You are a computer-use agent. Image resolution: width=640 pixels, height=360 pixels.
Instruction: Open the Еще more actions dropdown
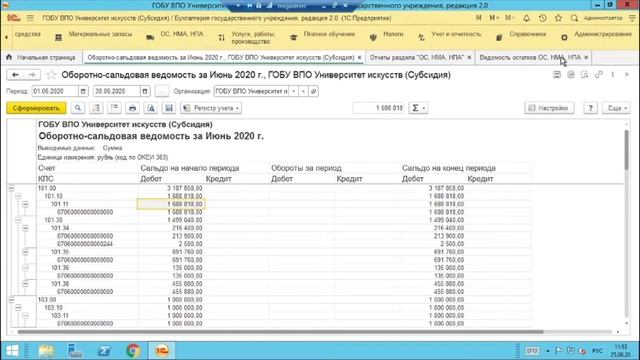pyautogui.click(x=616, y=108)
